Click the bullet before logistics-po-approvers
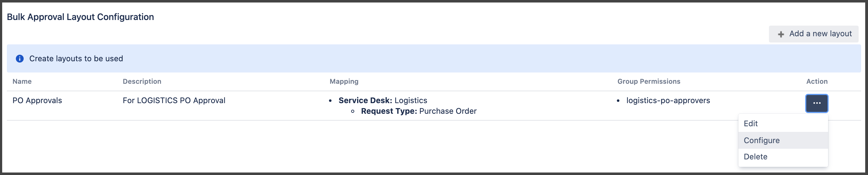Screen dimensions: 868x175 618,101
